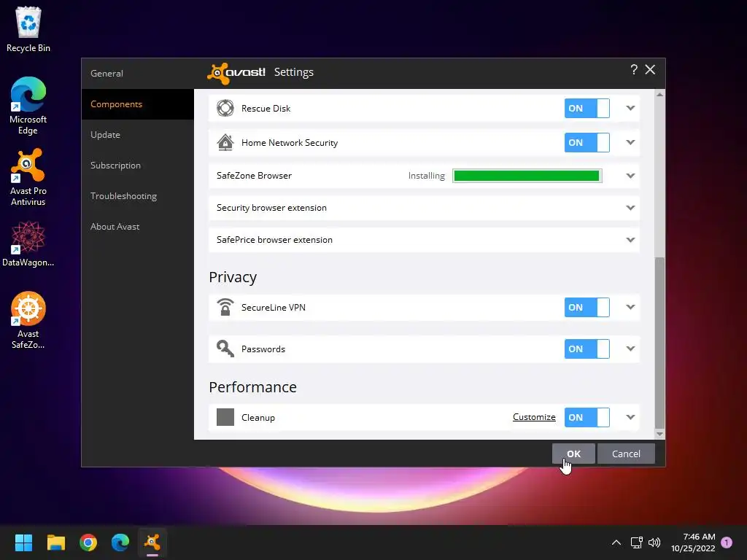This screenshot has height=560, width=747.
Task: Open Avast SafeZone desktop shortcut
Action: (28, 320)
